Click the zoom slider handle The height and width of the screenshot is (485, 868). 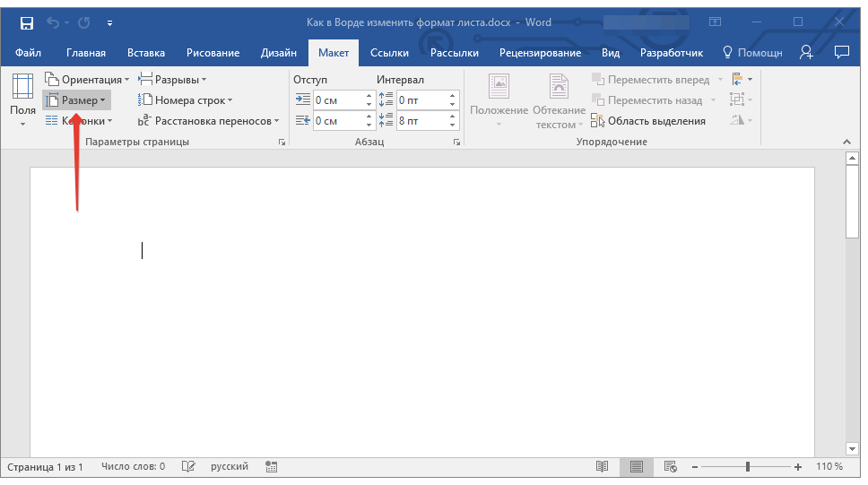coord(747,467)
